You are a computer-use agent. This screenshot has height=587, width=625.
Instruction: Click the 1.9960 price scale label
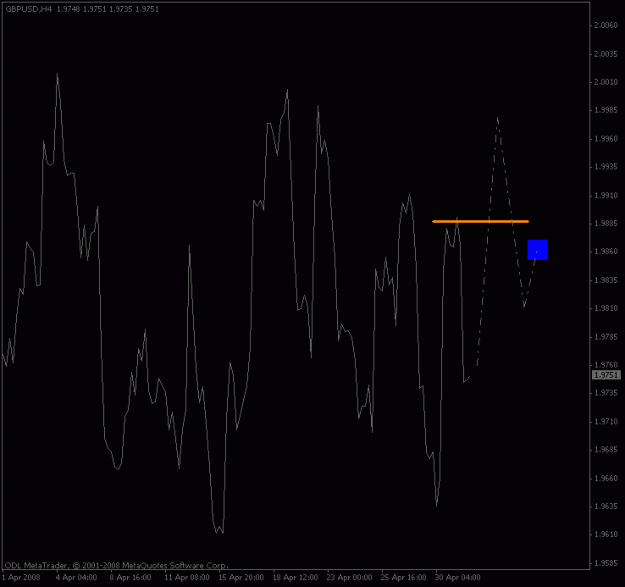pos(606,139)
